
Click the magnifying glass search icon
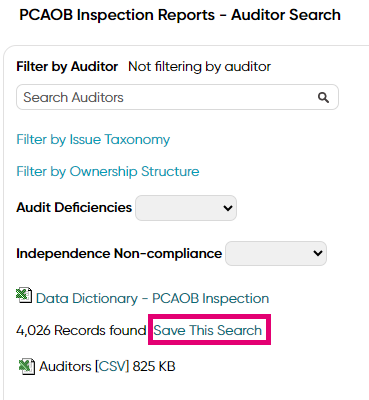[x=323, y=97]
